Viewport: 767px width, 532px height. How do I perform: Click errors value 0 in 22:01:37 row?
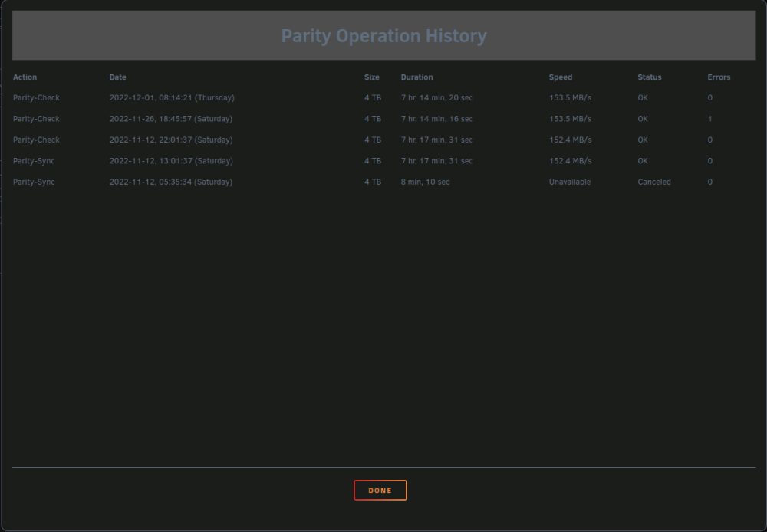710,140
